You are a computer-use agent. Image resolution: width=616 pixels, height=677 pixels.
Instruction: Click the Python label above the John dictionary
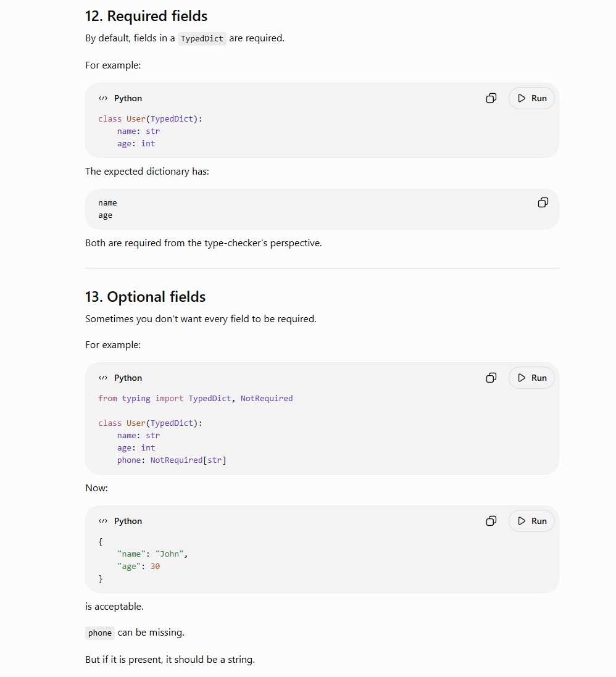128,521
